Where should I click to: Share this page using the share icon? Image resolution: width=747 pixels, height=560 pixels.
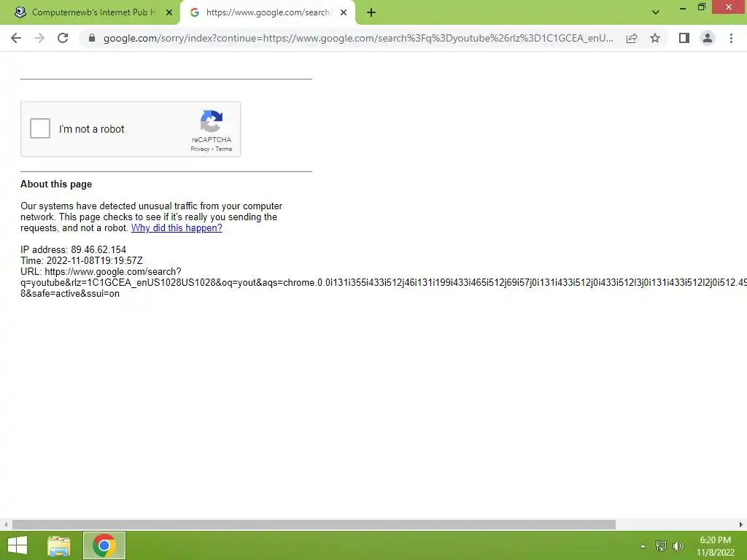click(x=632, y=38)
